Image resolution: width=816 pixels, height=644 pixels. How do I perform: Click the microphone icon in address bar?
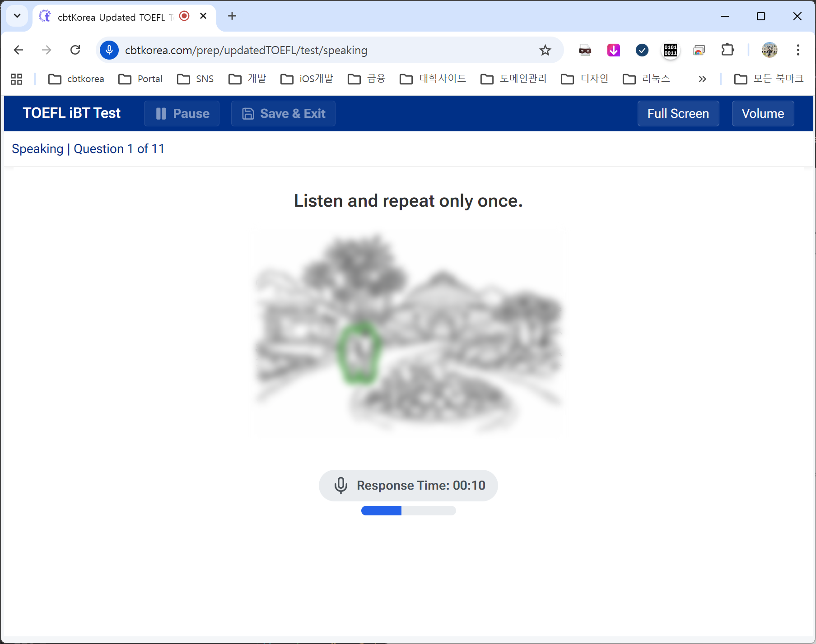pyautogui.click(x=109, y=50)
